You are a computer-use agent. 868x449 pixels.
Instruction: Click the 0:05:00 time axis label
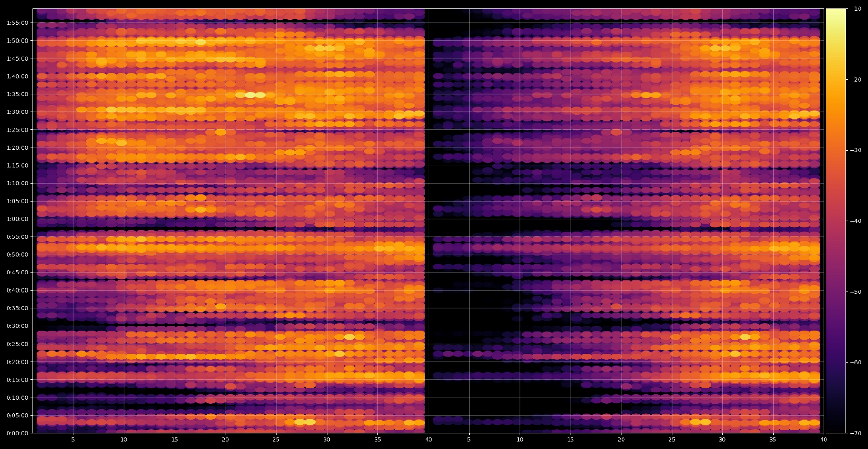click(x=17, y=416)
